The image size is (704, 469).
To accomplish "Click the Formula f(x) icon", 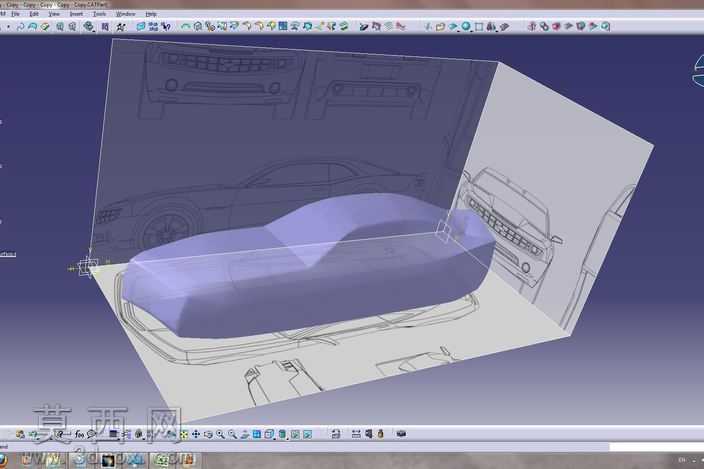I will pyautogui.click(x=79, y=434).
